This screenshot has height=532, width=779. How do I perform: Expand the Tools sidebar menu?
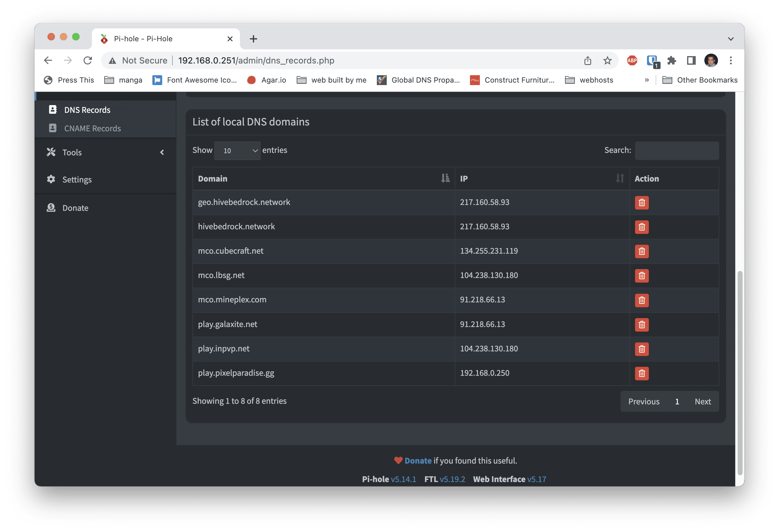tap(105, 153)
